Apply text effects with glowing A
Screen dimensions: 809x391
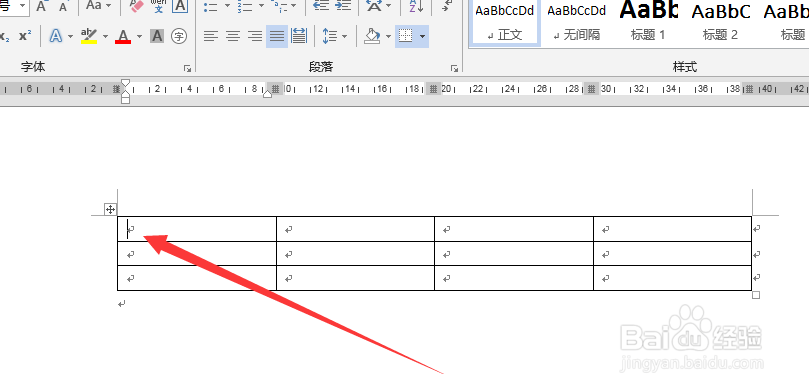pos(56,36)
